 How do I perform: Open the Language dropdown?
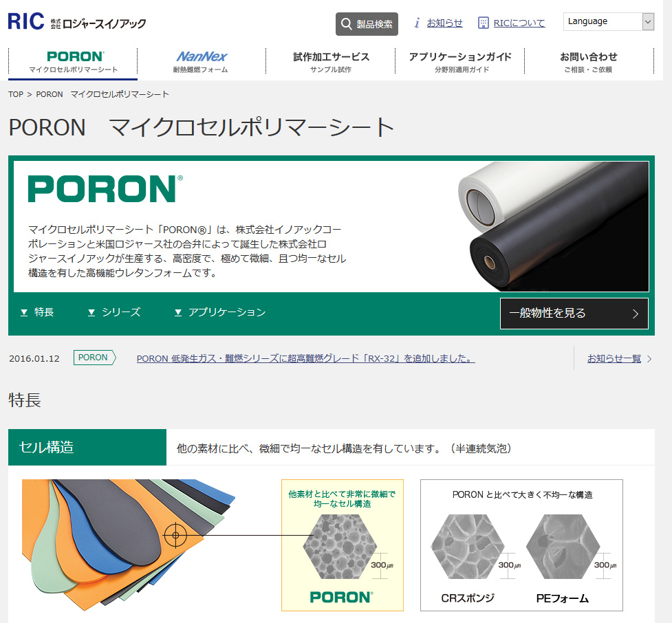[x=609, y=21]
